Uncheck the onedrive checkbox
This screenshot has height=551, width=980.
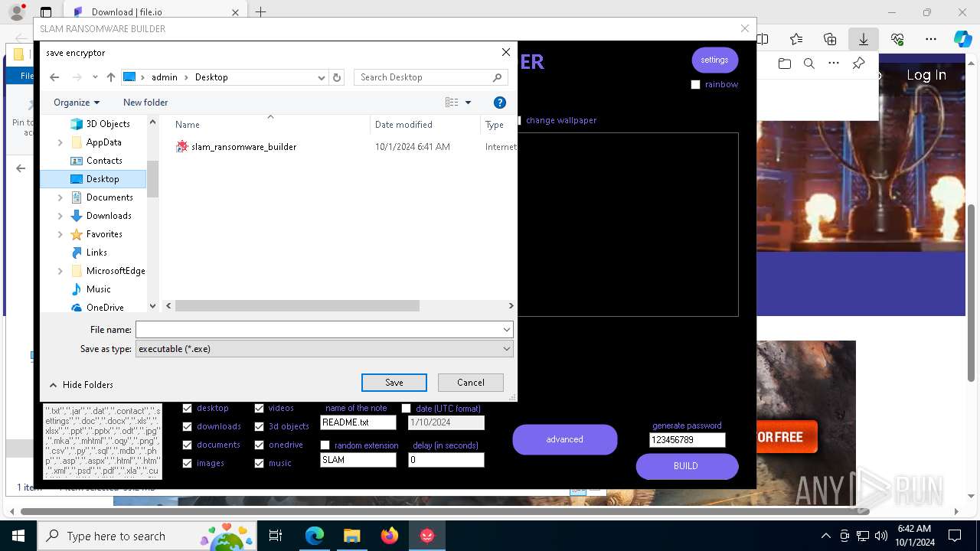pyautogui.click(x=259, y=445)
